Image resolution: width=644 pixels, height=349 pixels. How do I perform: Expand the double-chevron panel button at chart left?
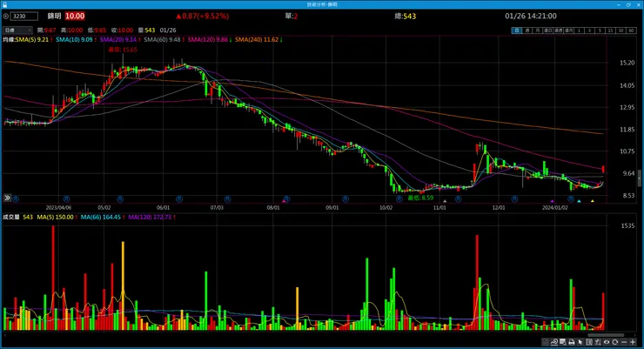click(x=7, y=198)
